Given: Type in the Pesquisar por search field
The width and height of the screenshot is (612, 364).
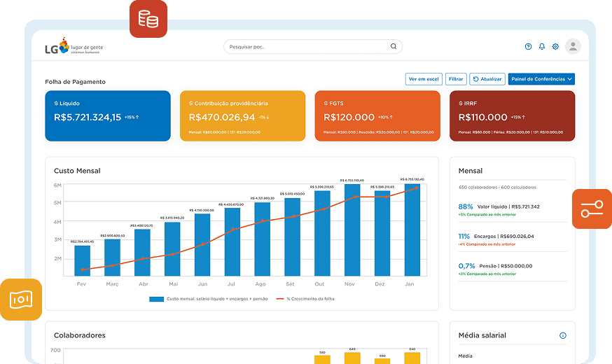Looking at the screenshot, I should [308, 47].
